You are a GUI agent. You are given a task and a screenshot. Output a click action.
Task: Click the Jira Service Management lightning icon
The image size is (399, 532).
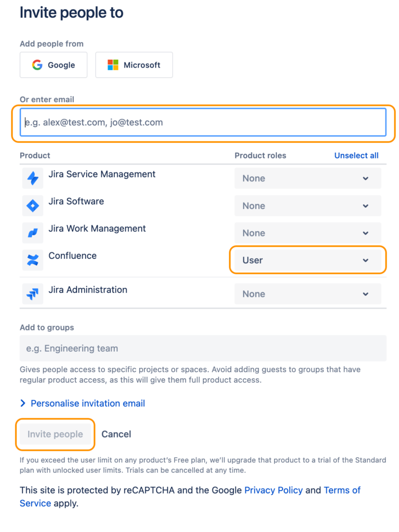33,178
